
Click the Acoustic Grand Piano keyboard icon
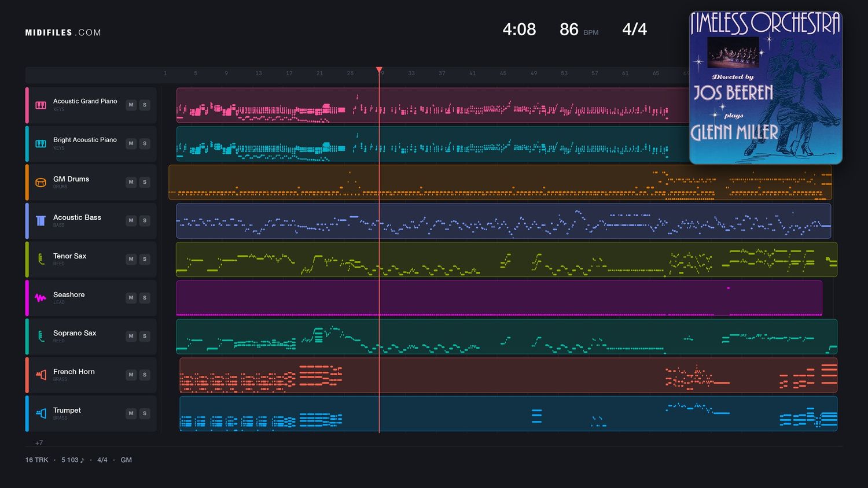41,105
